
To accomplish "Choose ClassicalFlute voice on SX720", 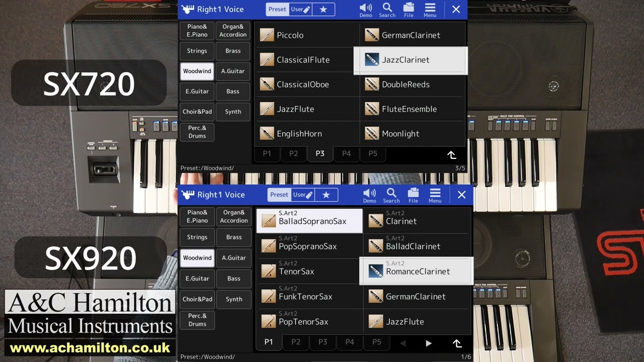I will click(x=307, y=60).
